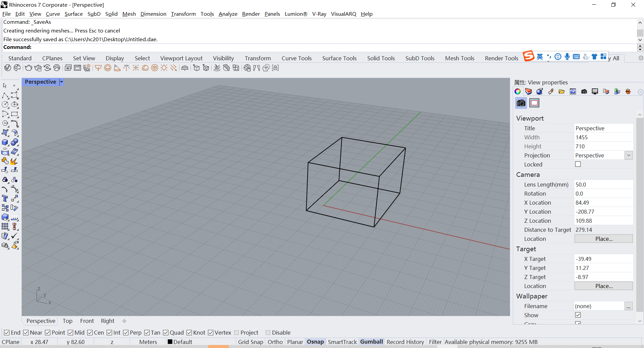
Task: Select the Circle tool in left toolbar
Action: 5,105
